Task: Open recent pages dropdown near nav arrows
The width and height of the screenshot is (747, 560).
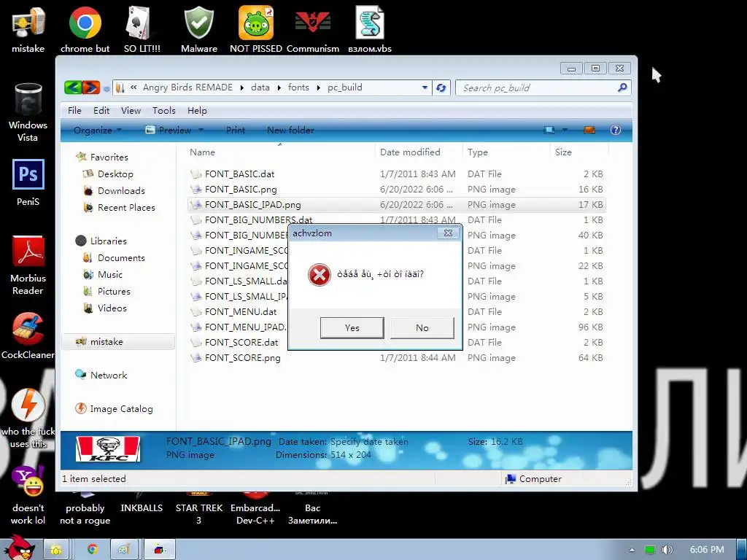Action: pyautogui.click(x=107, y=88)
